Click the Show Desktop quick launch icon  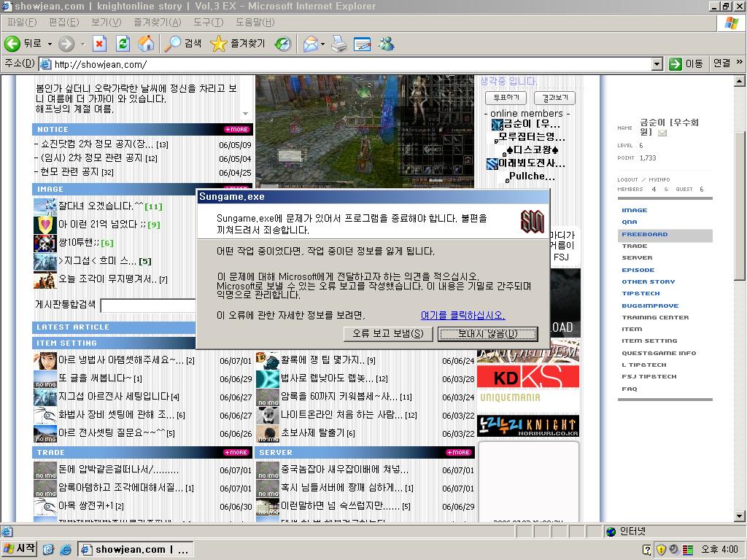[x=48, y=550]
